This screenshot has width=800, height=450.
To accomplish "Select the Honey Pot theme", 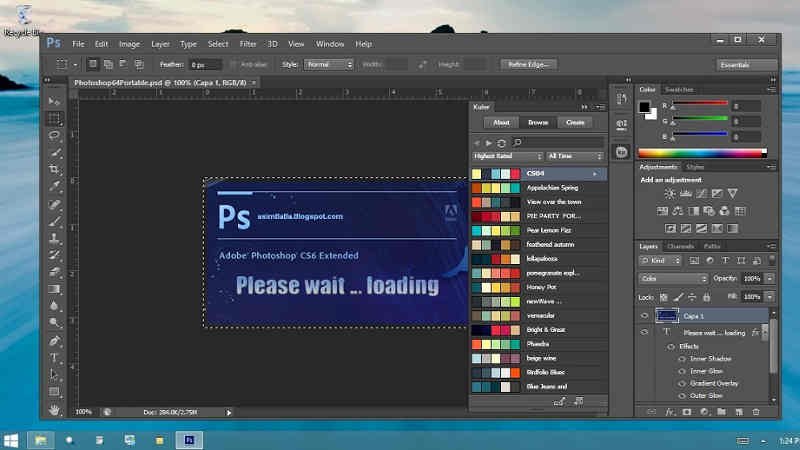I will coord(538,287).
